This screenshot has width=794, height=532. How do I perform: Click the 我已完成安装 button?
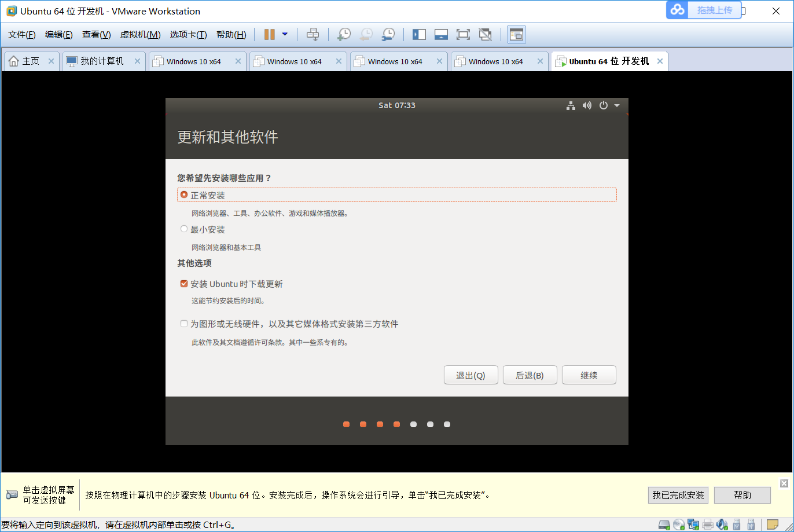pos(678,495)
